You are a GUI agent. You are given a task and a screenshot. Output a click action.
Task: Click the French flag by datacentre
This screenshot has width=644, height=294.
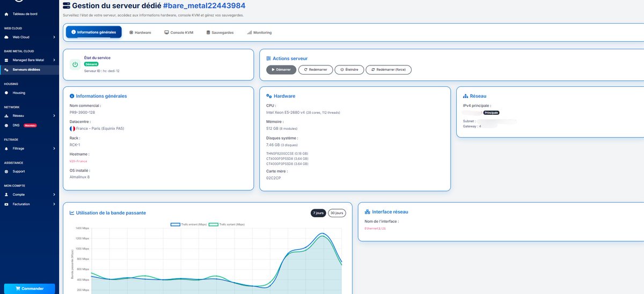(72, 129)
